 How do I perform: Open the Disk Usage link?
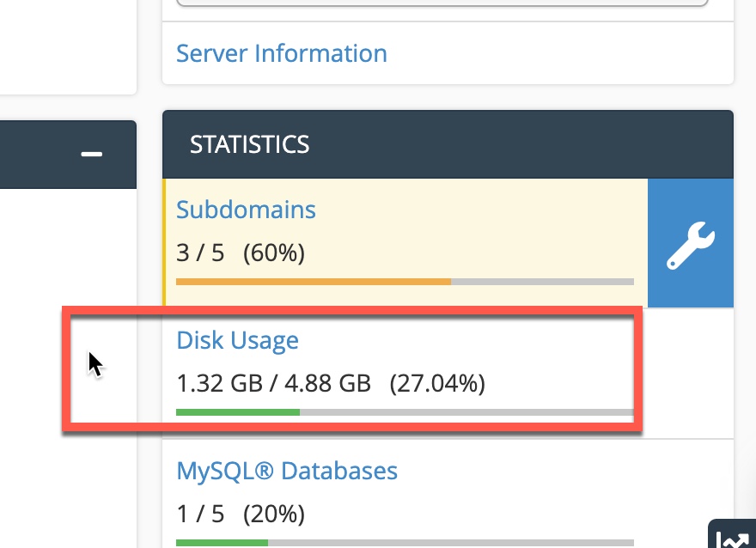238,340
